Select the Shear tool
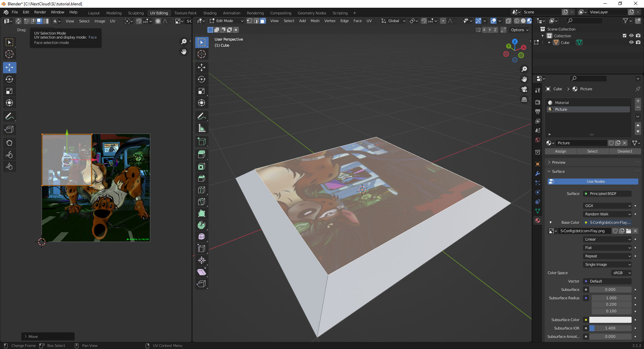The height and width of the screenshot is (349, 644). [202, 272]
